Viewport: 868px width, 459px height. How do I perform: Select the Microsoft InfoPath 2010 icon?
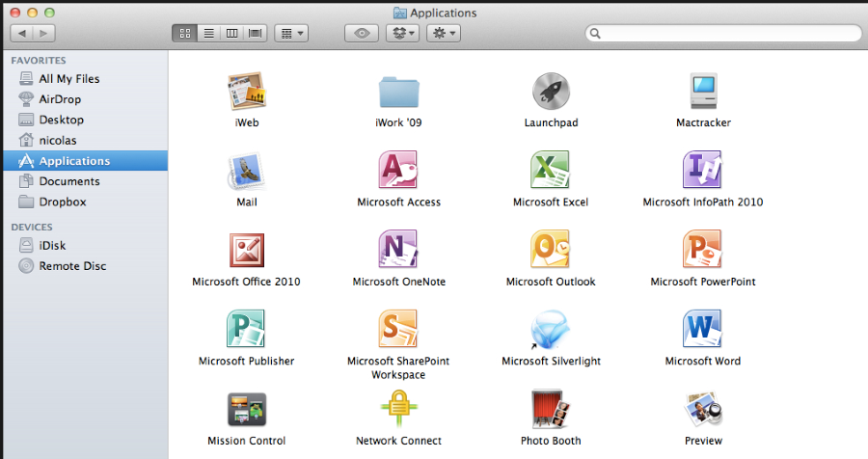pos(702,170)
